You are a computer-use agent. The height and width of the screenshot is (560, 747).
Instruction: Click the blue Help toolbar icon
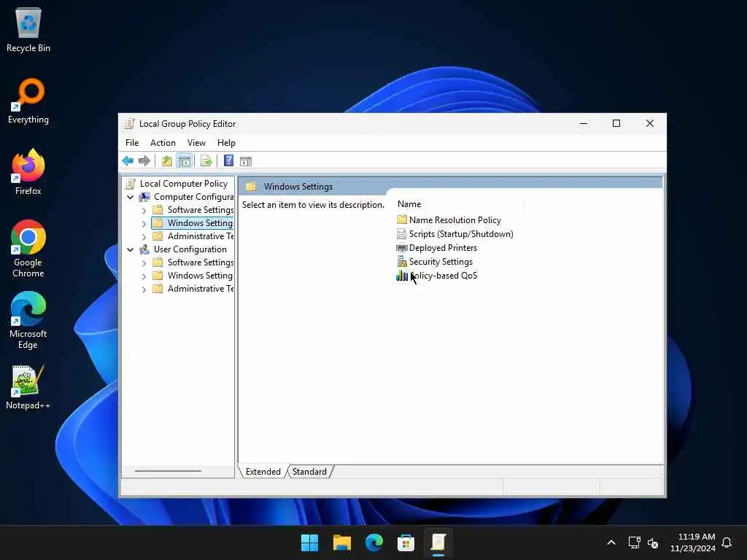click(228, 161)
